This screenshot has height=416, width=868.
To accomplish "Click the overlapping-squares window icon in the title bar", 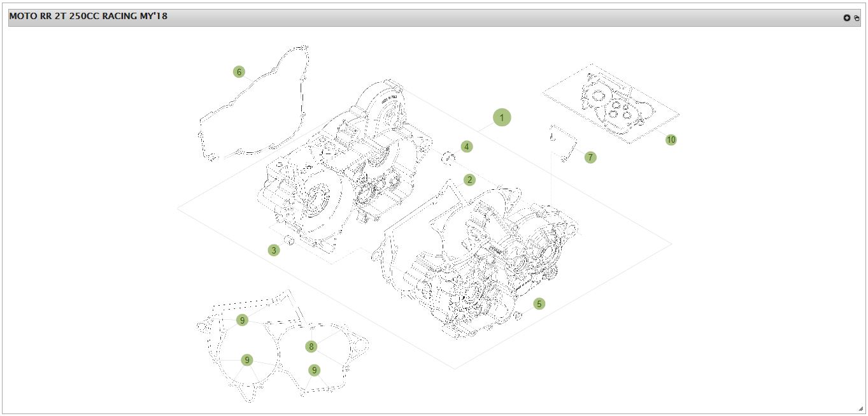I will (x=857, y=18).
